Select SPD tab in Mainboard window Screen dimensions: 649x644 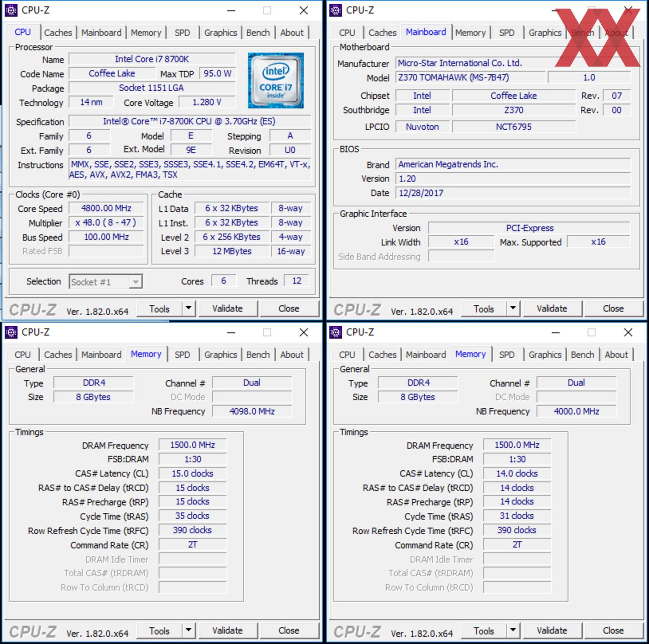(507, 32)
